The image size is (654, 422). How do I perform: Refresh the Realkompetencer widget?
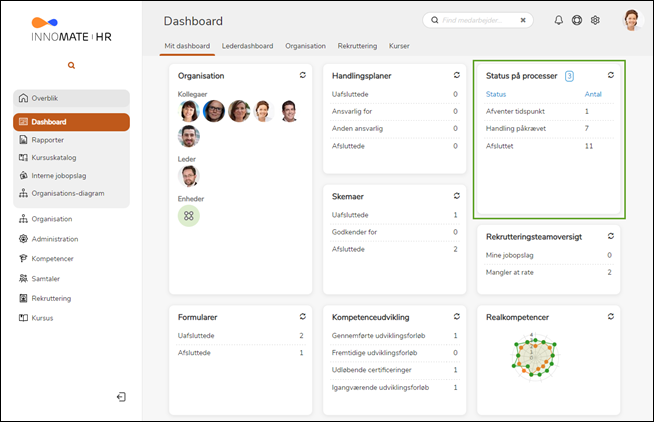coord(610,316)
